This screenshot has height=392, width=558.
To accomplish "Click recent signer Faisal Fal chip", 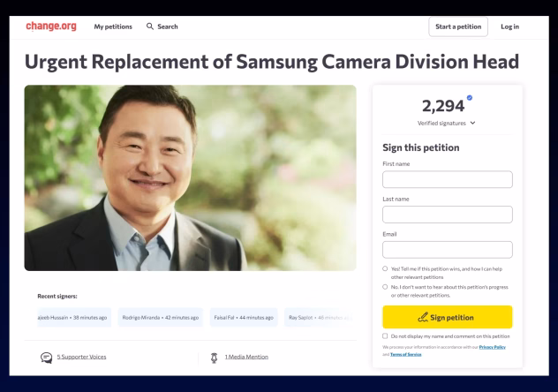I will [244, 317].
